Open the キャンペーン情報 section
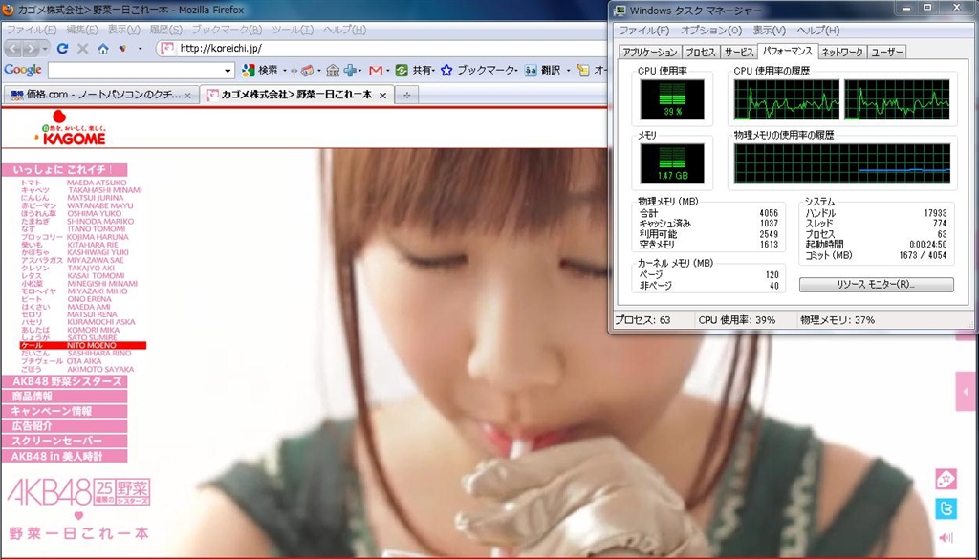This screenshot has width=979, height=560. (x=64, y=412)
